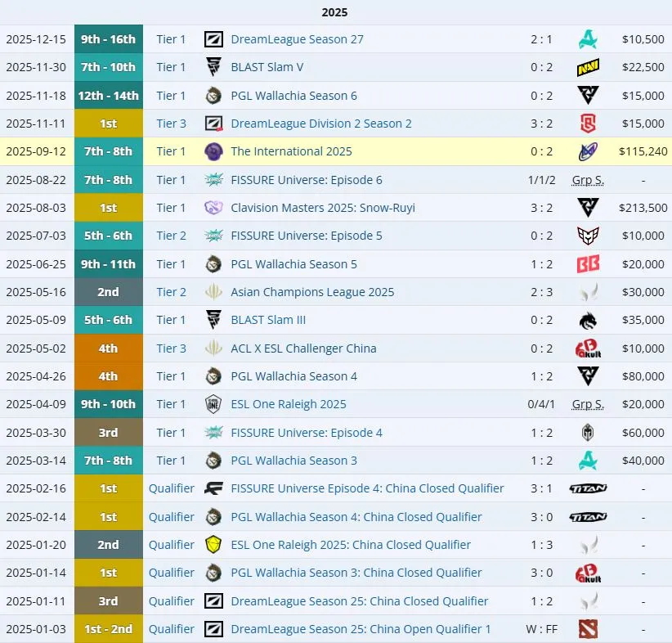This screenshot has height=643, width=672.
Task: Click the Team Spirit dragon logo in BLAST Slam III row
Action: pos(588,321)
